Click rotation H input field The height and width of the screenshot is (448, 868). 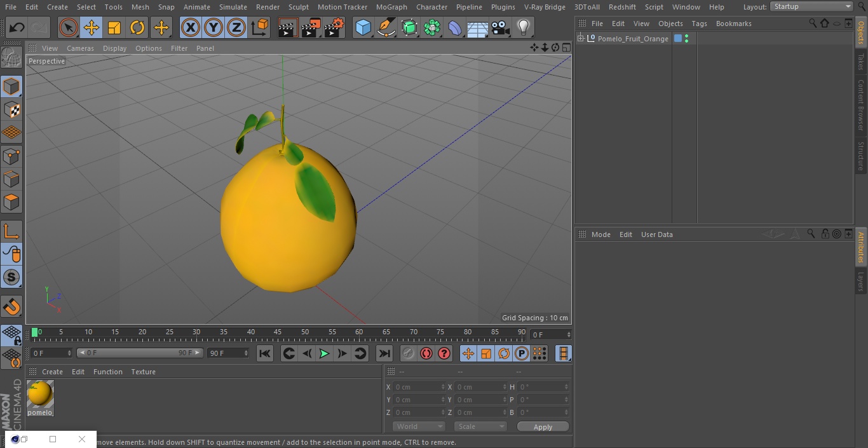click(543, 387)
